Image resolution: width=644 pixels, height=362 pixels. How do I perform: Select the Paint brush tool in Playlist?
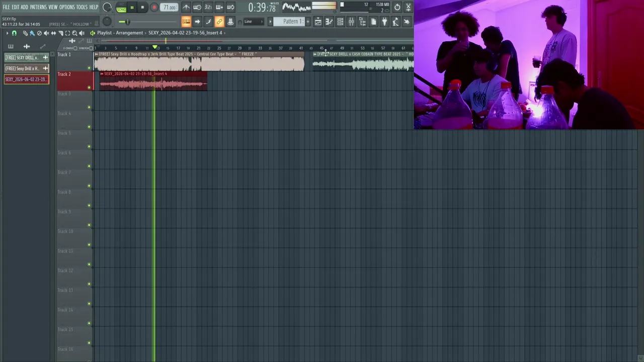click(x=32, y=33)
